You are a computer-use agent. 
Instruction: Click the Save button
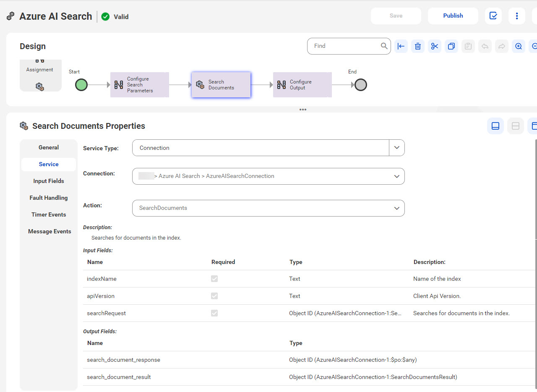[396, 16]
